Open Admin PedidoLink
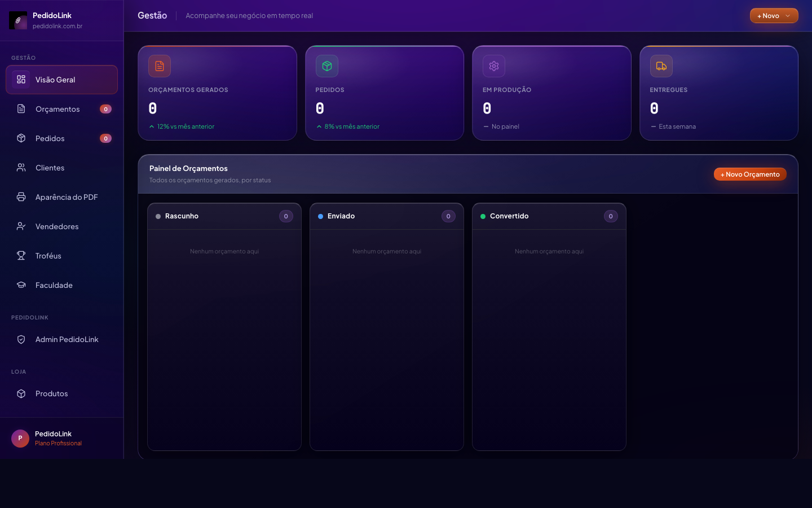Viewport: 812px width, 508px height. click(x=61, y=339)
